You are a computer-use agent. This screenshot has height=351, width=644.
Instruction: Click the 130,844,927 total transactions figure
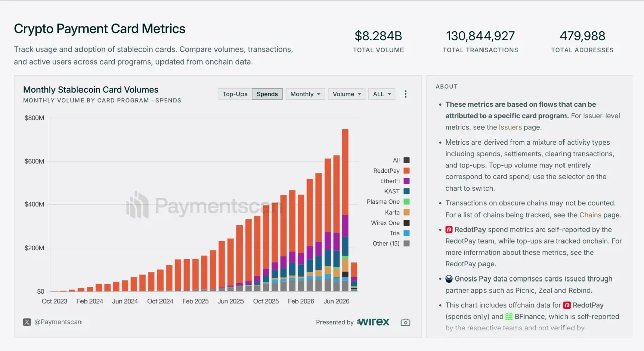(x=480, y=36)
